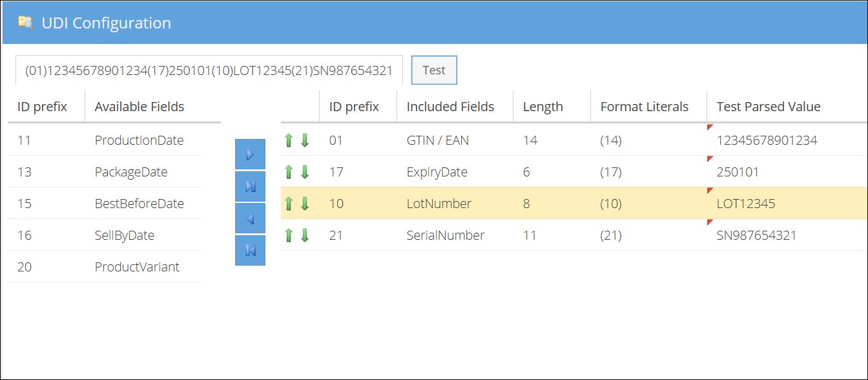This screenshot has width=868, height=380.
Task: Select ProductionDate in Available Fields
Action: coord(139,140)
